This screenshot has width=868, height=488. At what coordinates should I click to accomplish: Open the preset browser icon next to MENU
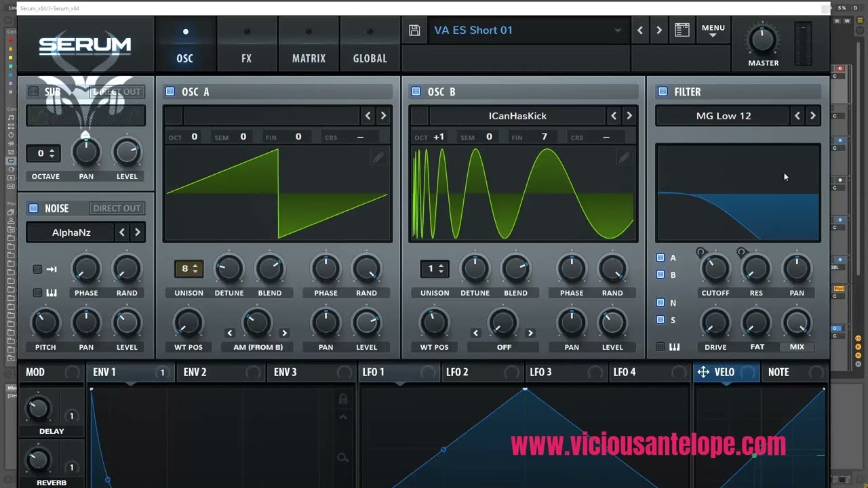(x=682, y=30)
